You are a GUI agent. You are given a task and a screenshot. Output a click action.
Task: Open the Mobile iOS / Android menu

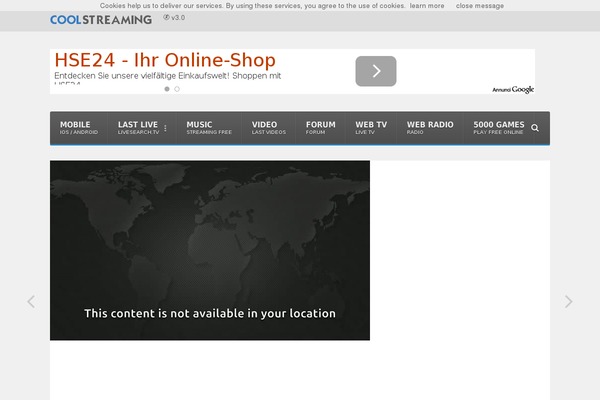(x=78, y=128)
